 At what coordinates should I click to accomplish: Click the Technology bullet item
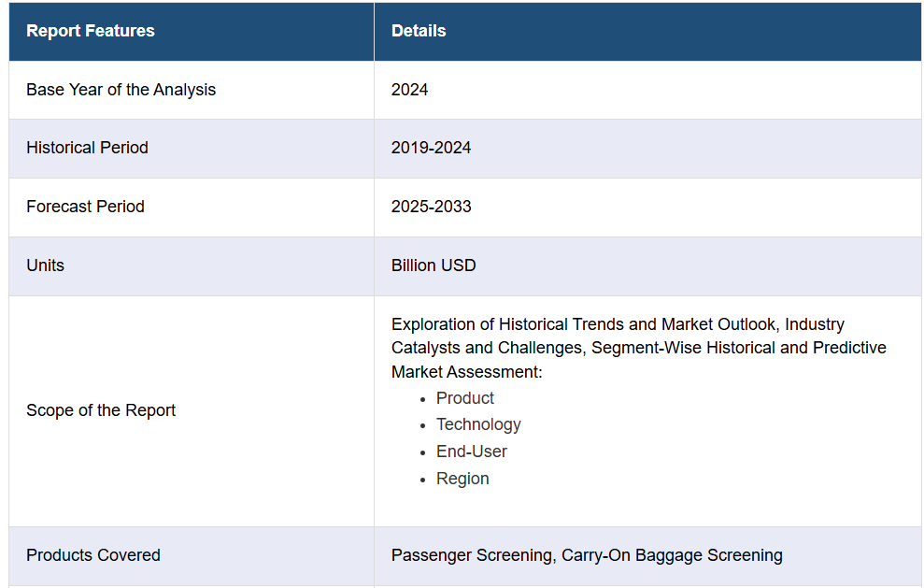pos(478,424)
